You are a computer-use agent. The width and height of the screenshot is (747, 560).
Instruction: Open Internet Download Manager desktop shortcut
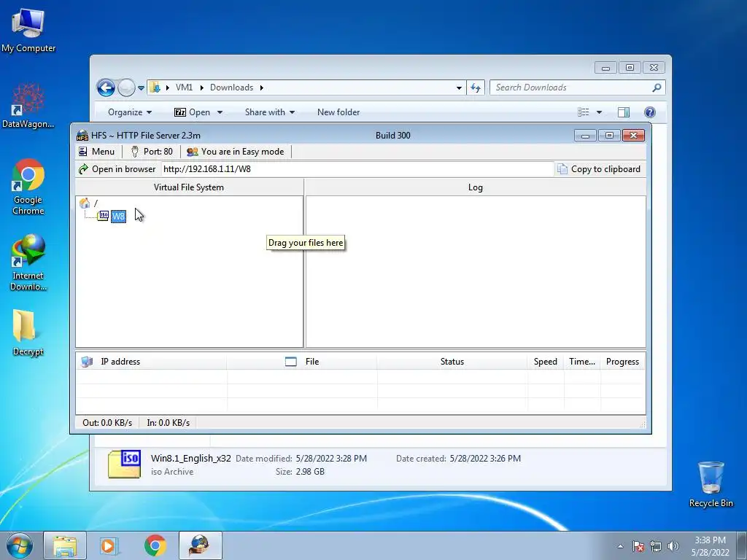pos(28,262)
